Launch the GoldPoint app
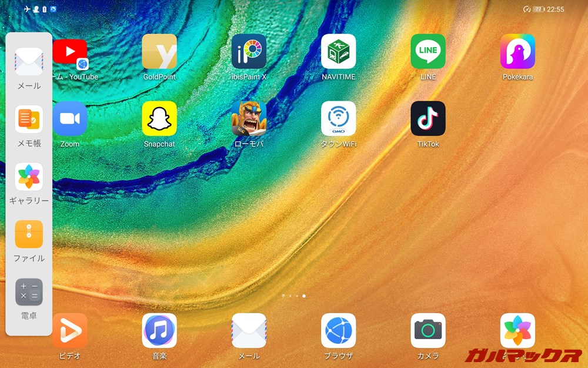 pos(159,52)
